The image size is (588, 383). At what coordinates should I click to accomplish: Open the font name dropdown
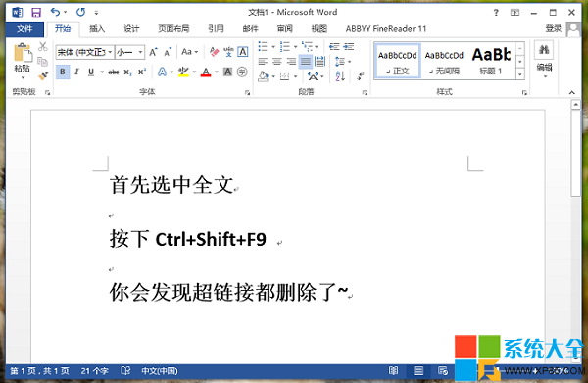(x=110, y=52)
